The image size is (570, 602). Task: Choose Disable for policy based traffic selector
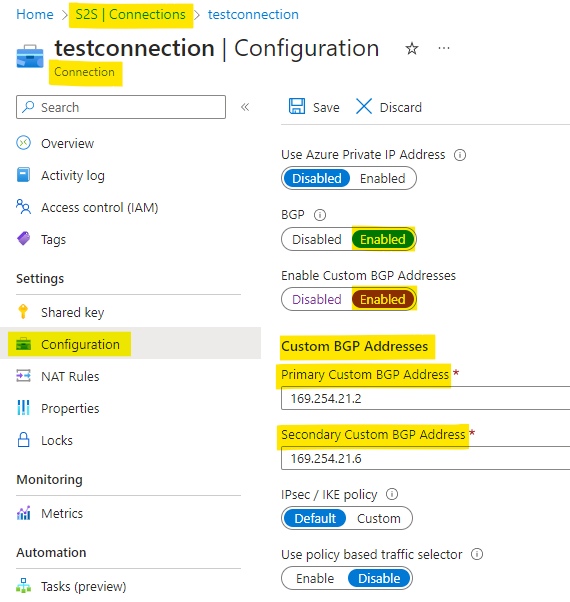tap(379, 578)
